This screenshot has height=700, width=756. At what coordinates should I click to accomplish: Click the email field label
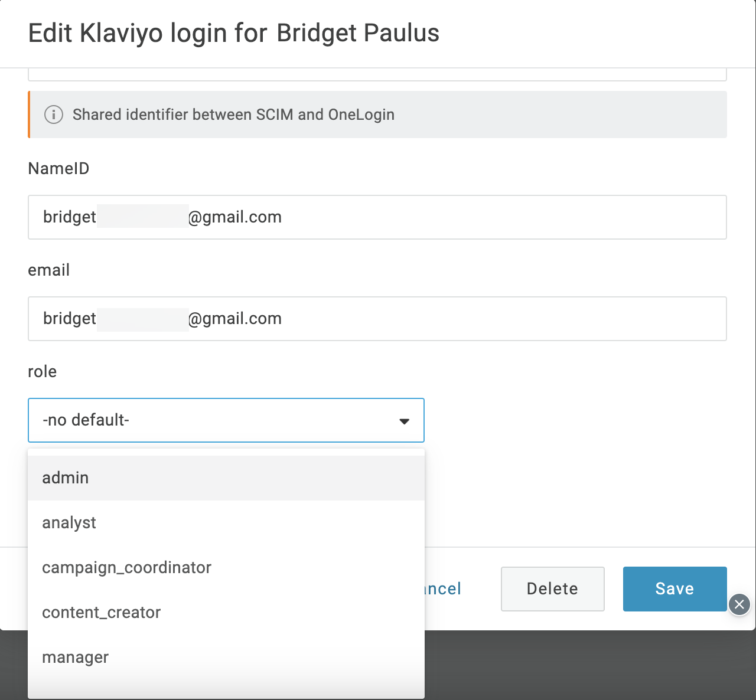point(49,270)
